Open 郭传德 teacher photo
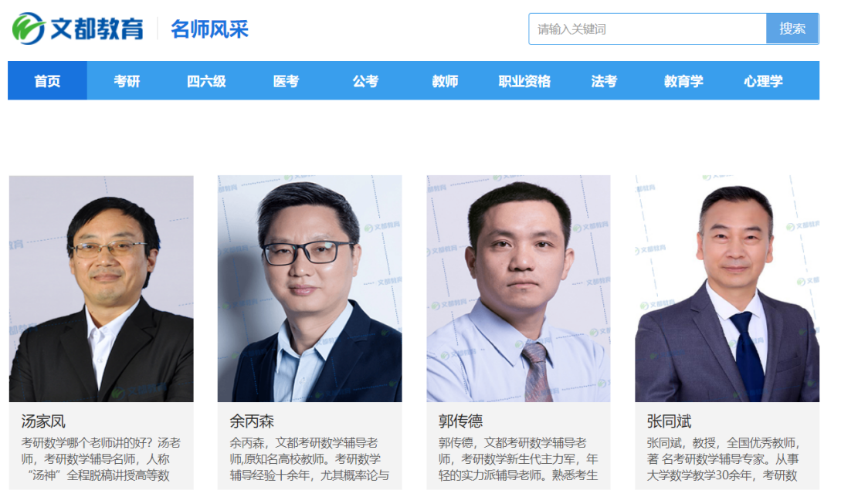The height and width of the screenshot is (504, 841). click(518, 289)
